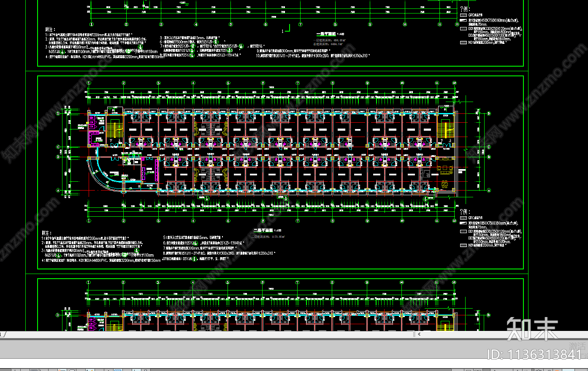Screen dimensions: 588x371
Task: Select the GRC hatch swatch in second-floor legend
Action: point(463,218)
